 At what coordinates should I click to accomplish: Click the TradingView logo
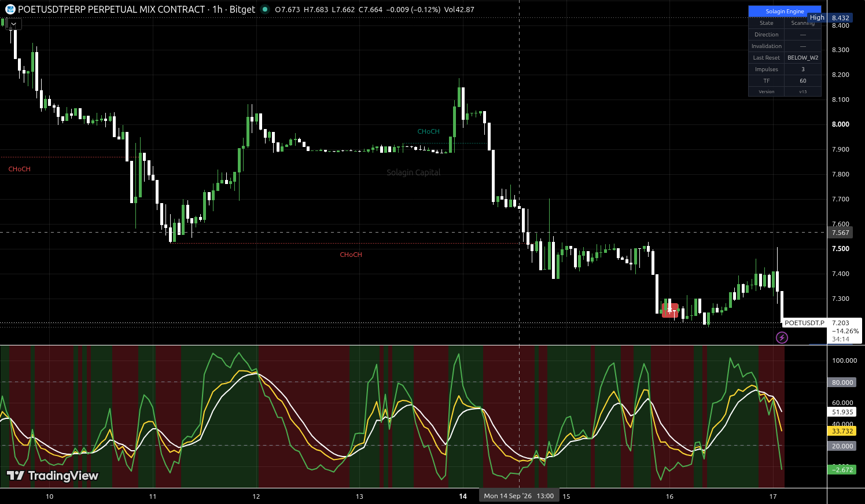(53, 476)
